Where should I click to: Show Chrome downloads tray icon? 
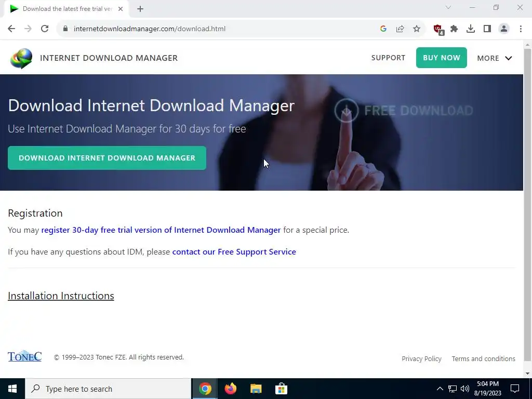[471, 29]
